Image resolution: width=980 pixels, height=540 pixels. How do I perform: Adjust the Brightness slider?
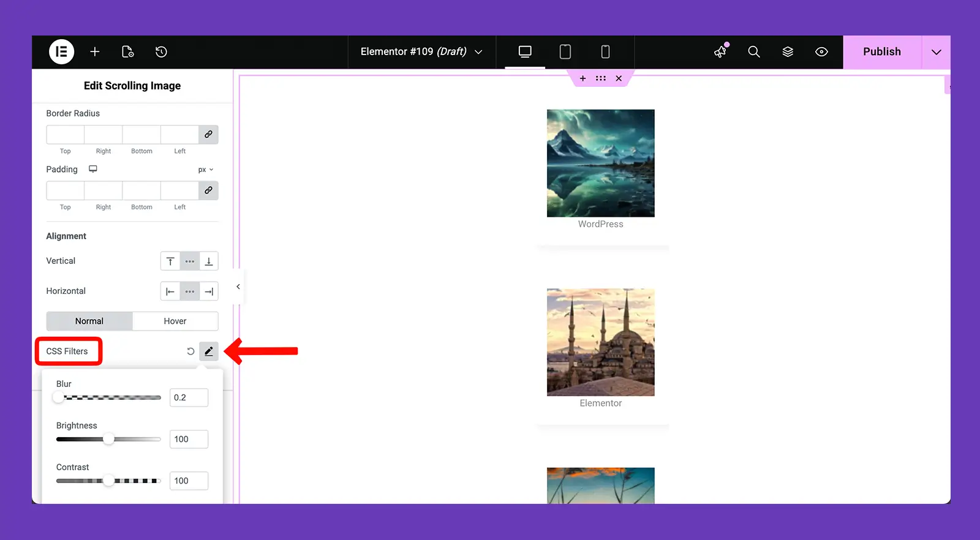[108, 439]
